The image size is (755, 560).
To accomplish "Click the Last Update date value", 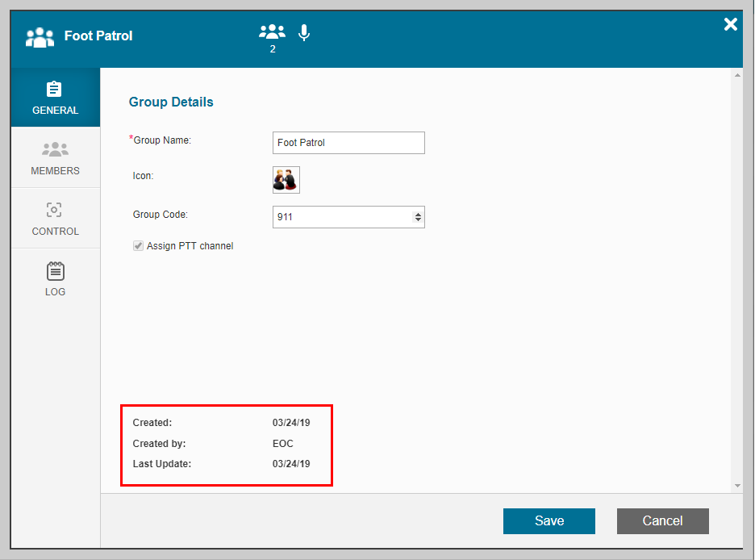I will (x=291, y=464).
